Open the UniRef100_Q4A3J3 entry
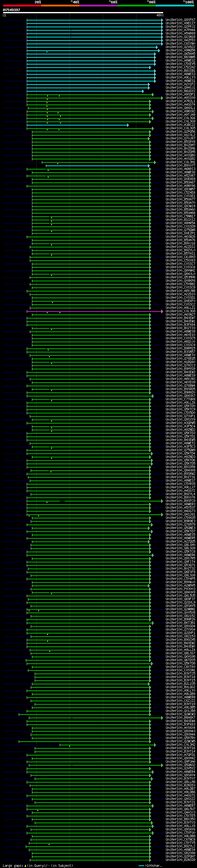The height and width of the screenshot is (868, 197). [180, 812]
